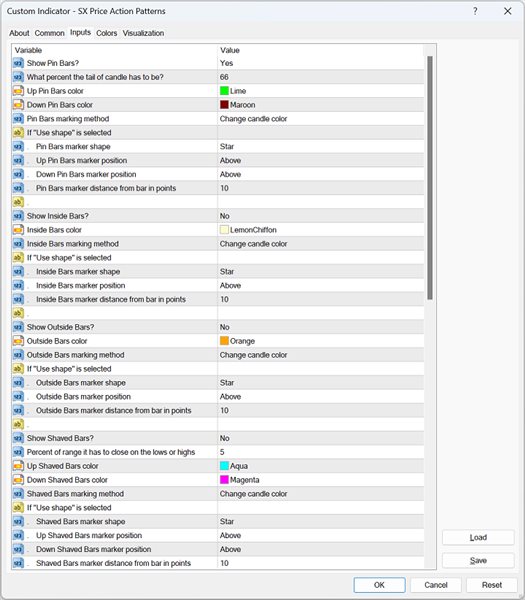Open Inside Bars marker shape Star option
The height and width of the screenshot is (600, 525).
pos(321,272)
